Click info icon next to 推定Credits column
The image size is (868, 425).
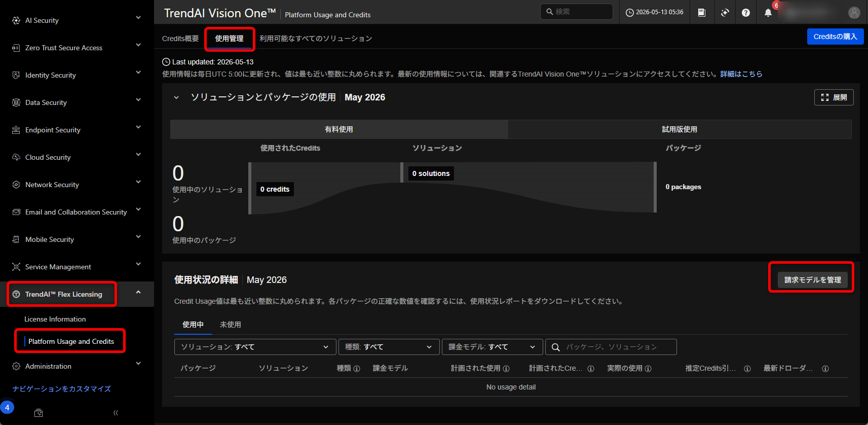[747, 369]
